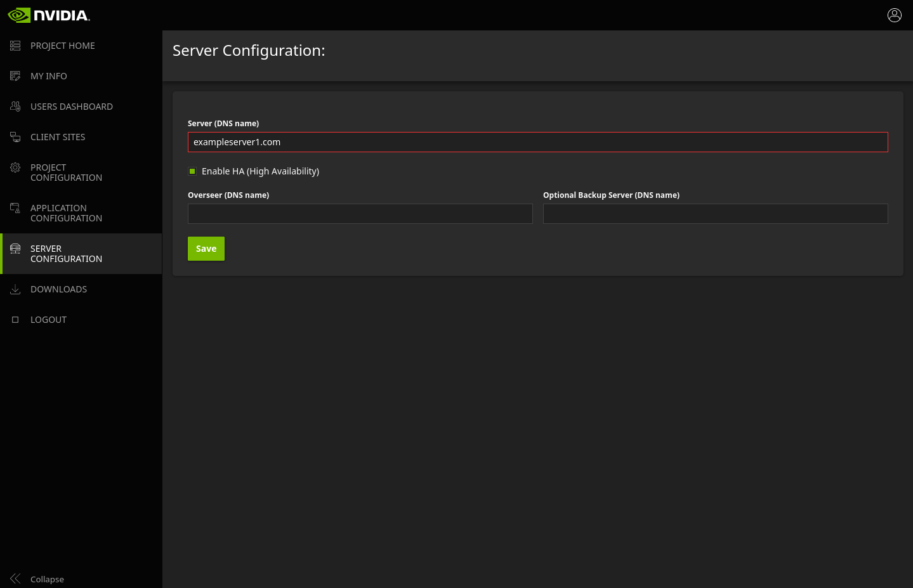Image resolution: width=913 pixels, height=588 pixels.
Task: Open USERS DASHBOARD page
Action: [81, 107]
